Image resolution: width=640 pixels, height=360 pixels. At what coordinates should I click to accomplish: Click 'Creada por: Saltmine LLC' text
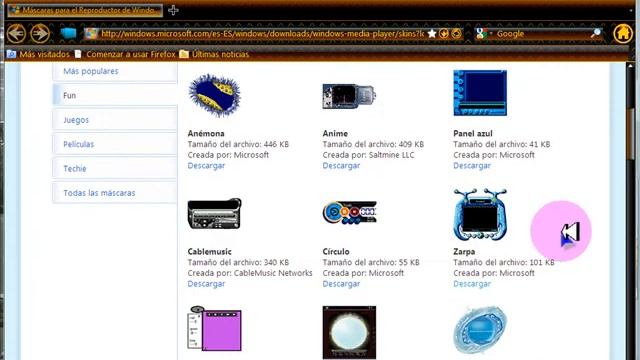click(x=368, y=155)
